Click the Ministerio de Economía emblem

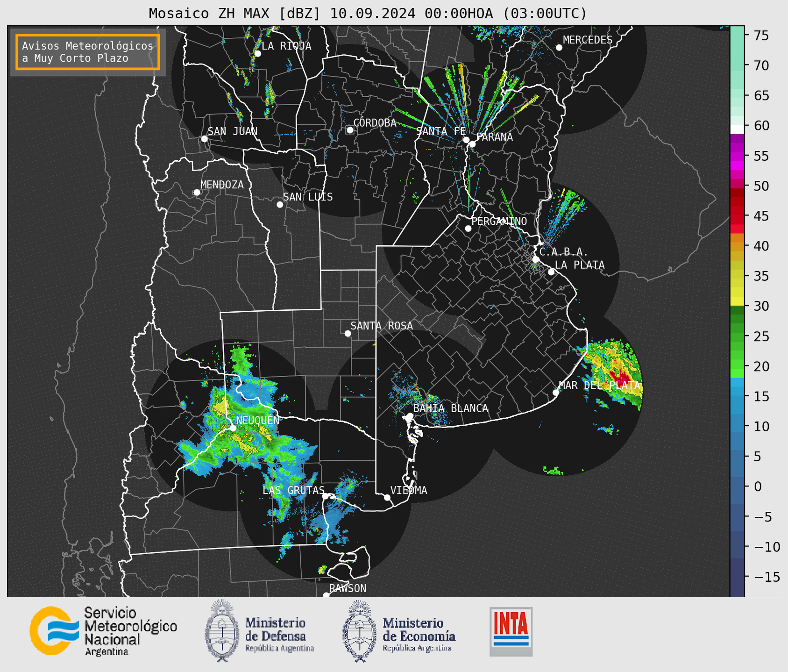point(360,631)
